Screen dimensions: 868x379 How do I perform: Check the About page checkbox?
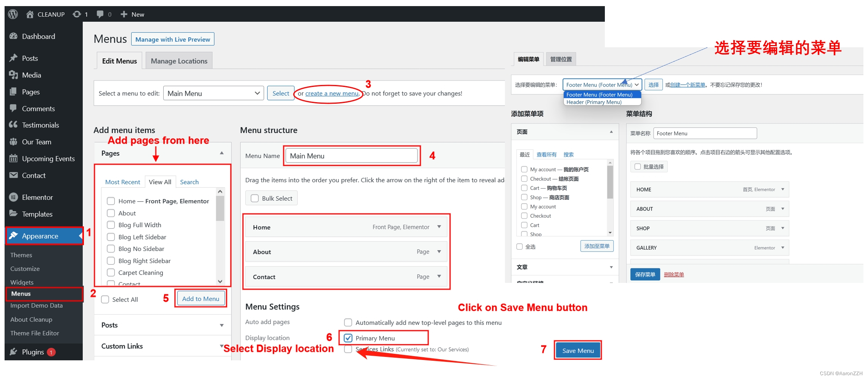click(x=111, y=213)
